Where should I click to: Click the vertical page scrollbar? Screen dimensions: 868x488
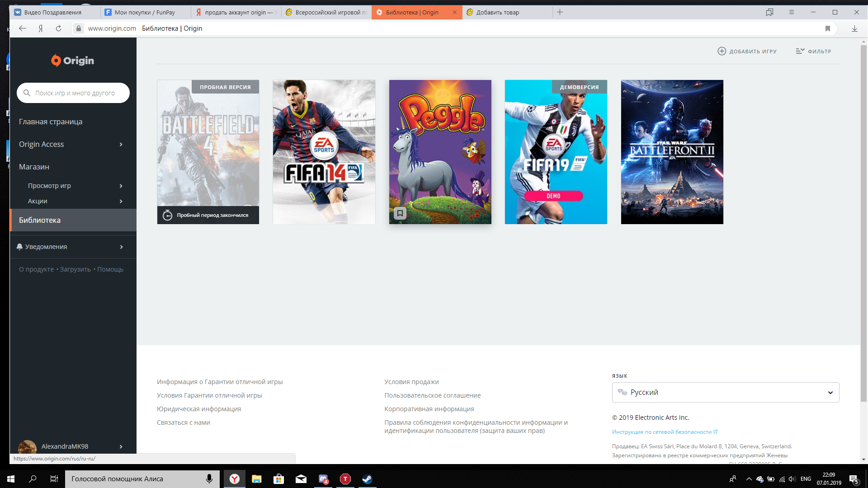(863, 224)
